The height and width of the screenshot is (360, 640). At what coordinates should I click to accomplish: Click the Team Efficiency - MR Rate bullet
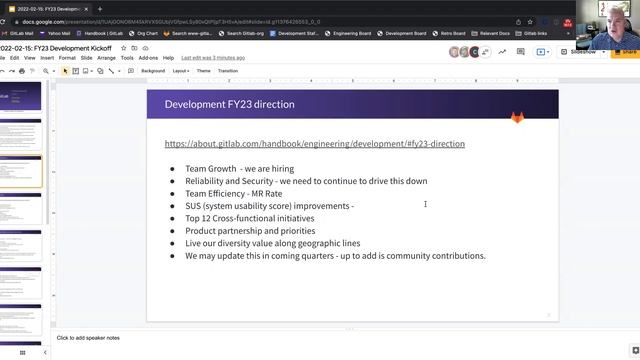click(x=233, y=193)
